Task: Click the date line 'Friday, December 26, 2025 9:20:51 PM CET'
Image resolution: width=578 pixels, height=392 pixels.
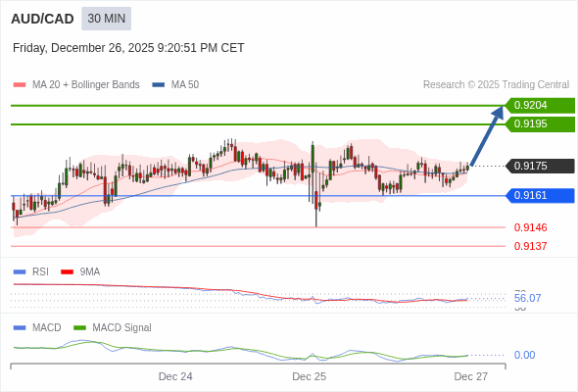Action: click(x=128, y=48)
